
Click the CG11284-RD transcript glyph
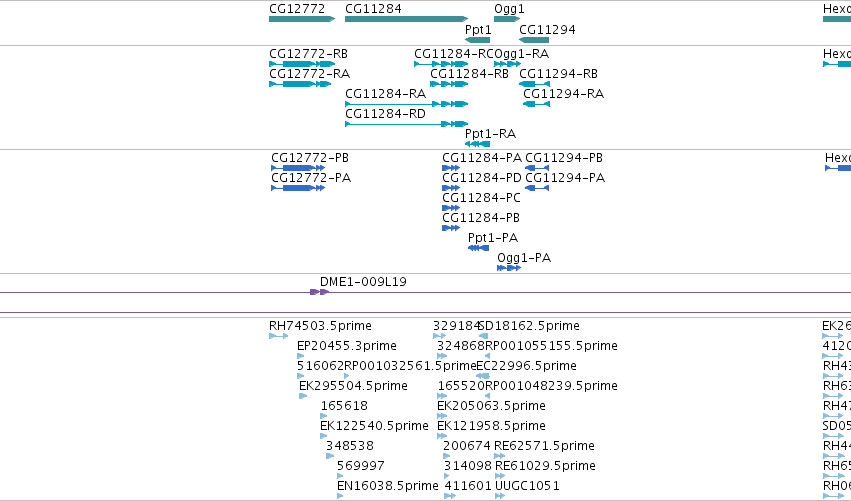pyautogui.click(x=407, y=124)
